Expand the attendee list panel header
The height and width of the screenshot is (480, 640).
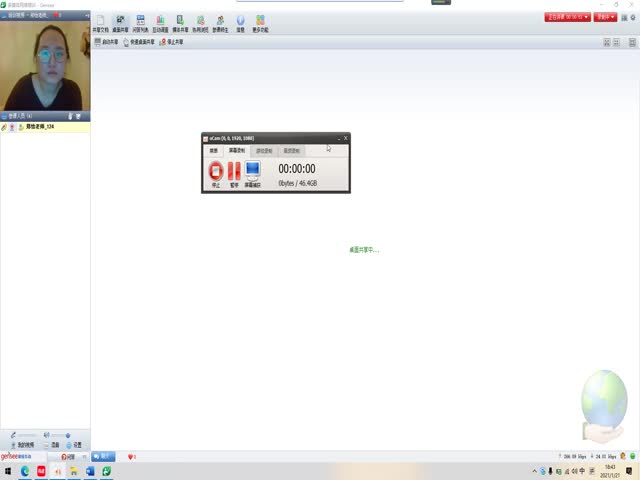[x=45, y=116]
